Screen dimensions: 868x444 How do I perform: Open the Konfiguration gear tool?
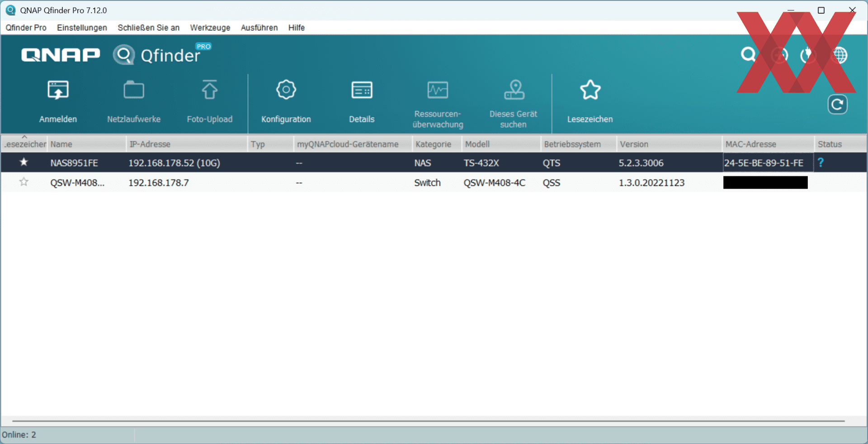click(286, 90)
